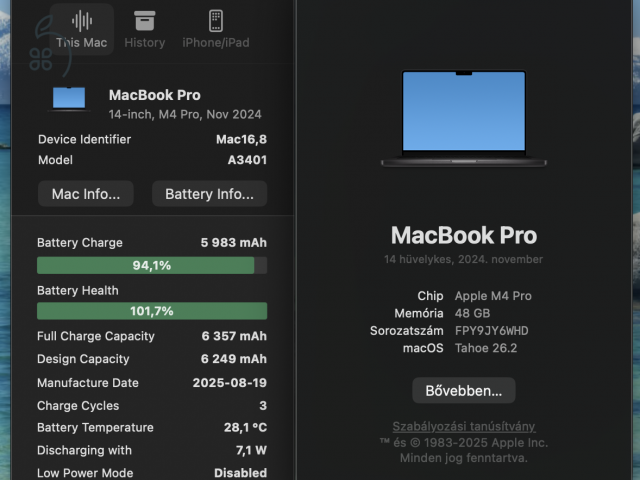Viewport: 640px width, 480px height.
Task: Select the Charge Cycles value 3
Action: 263,406
